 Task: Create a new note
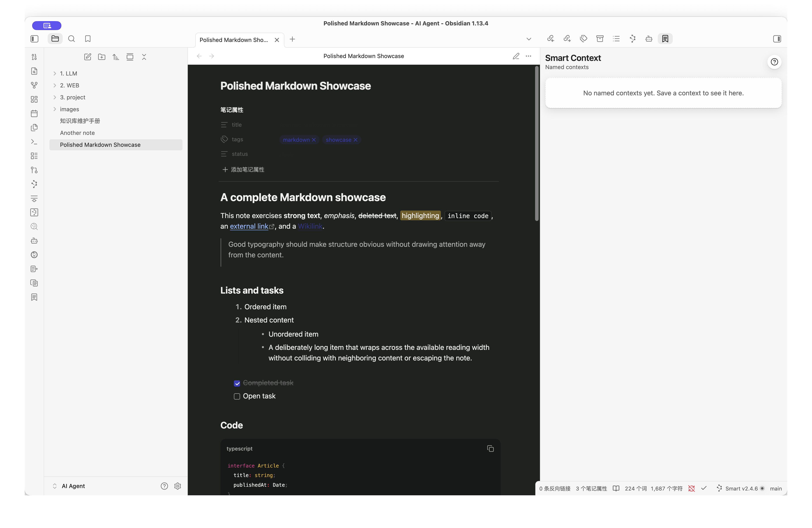[88, 57]
